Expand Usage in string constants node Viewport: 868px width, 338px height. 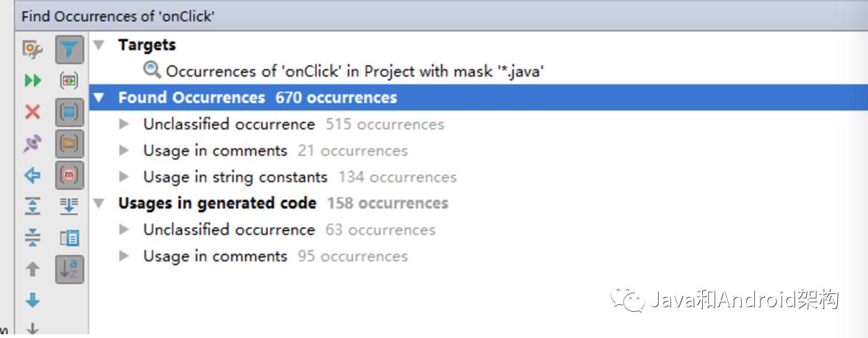(124, 177)
